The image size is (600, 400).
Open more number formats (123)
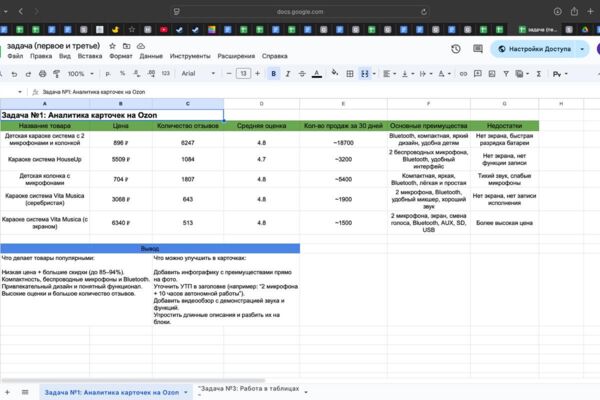tap(165, 73)
